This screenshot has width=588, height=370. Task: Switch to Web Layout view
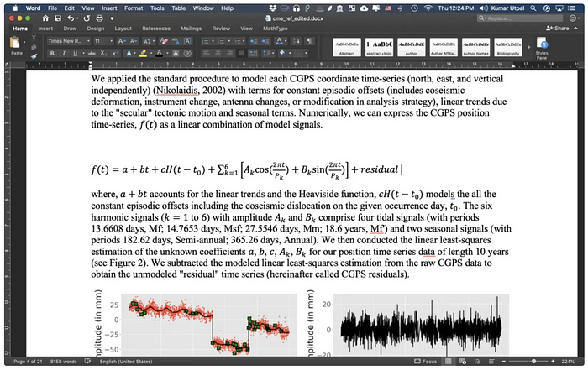pos(463,362)
